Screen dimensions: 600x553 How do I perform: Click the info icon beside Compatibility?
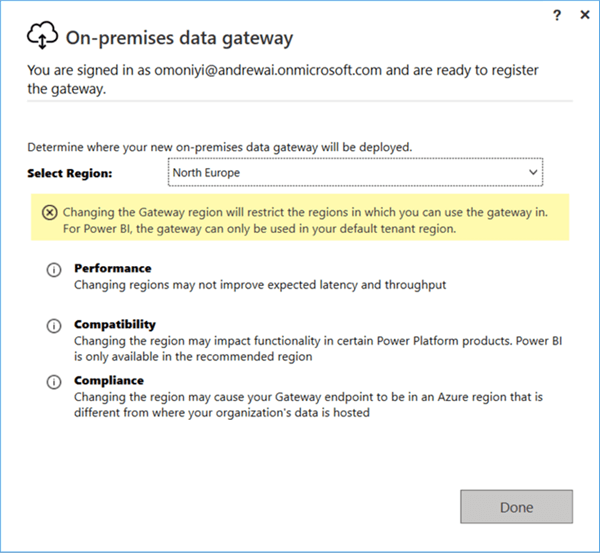[x=54, y=326]
